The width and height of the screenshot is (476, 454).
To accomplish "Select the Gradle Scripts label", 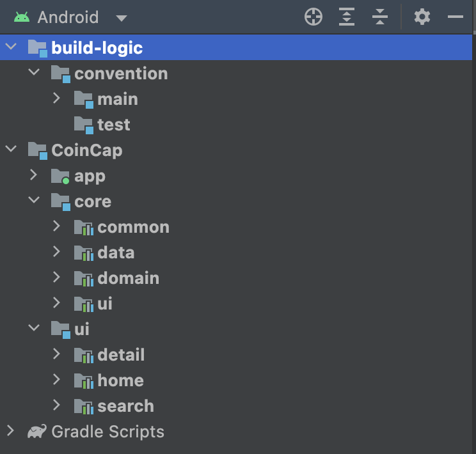I will tap(107, 432).
